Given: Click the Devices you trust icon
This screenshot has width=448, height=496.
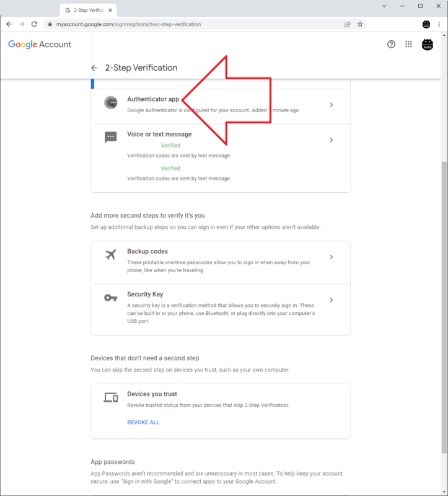Looking at the screenshot, I should click(110, 397).
